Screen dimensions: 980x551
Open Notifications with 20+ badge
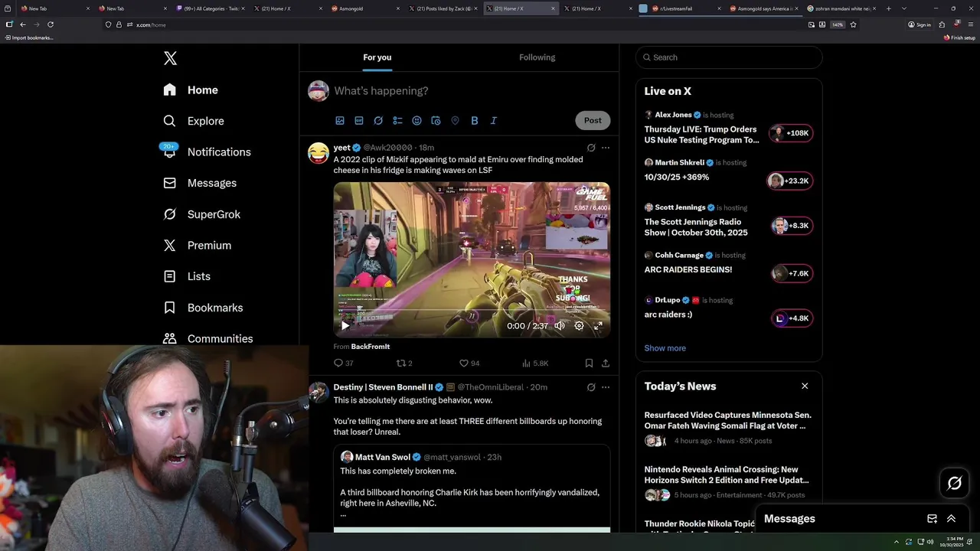[207, 152]
